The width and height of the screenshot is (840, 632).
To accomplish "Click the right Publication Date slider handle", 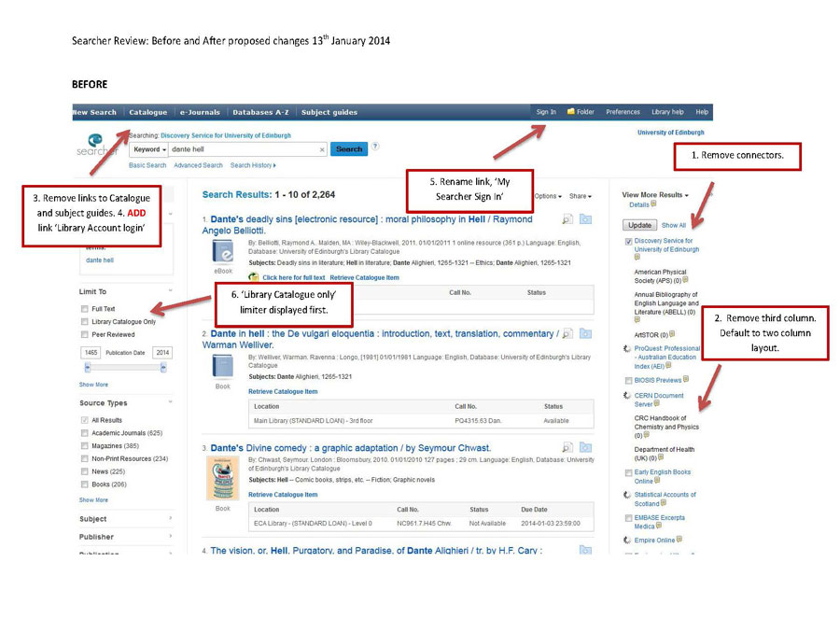I will pyautogui.click(x=163, y=367).
